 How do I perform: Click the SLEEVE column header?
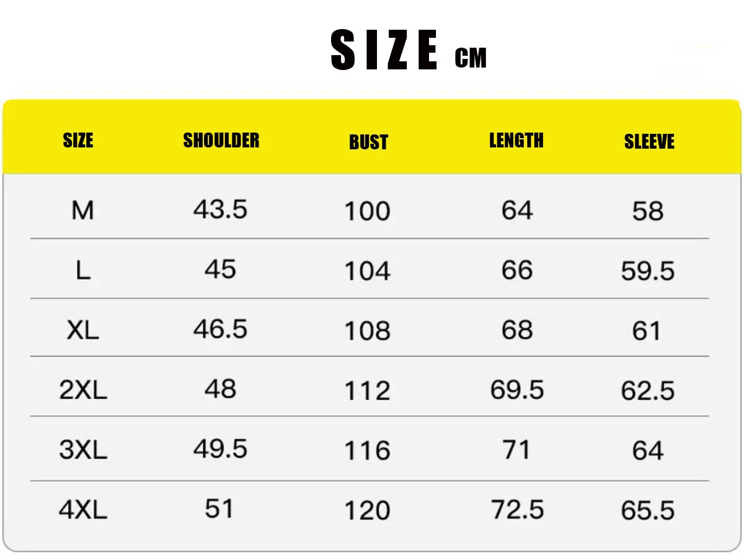coord(649,141)
